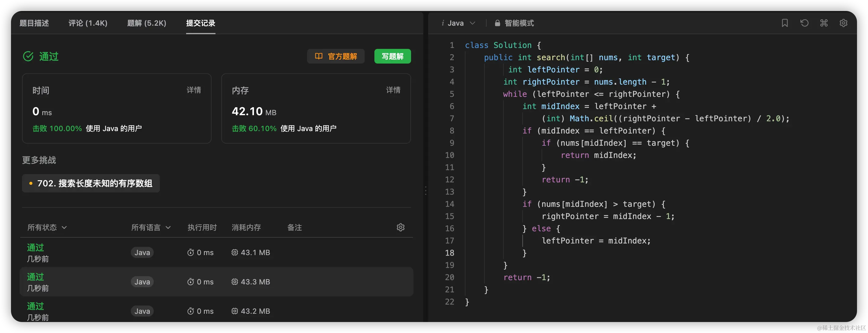
Task: Click the submissions table settings gear
Action: [400, 227]
